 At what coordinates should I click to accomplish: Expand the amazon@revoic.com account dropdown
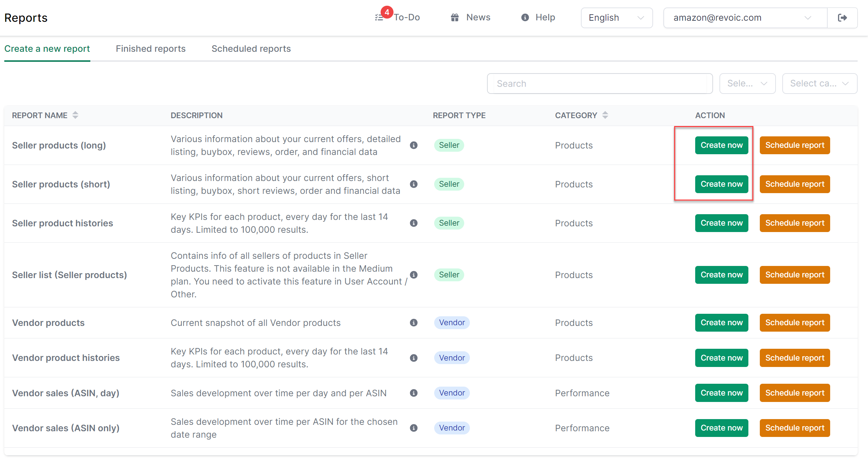745,17
